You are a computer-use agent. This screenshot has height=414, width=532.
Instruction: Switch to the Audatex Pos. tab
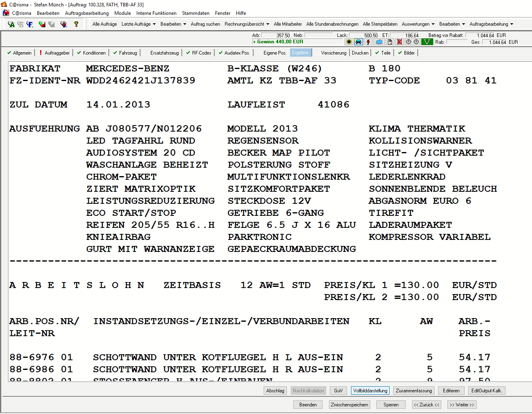click(x=234, y=53)
